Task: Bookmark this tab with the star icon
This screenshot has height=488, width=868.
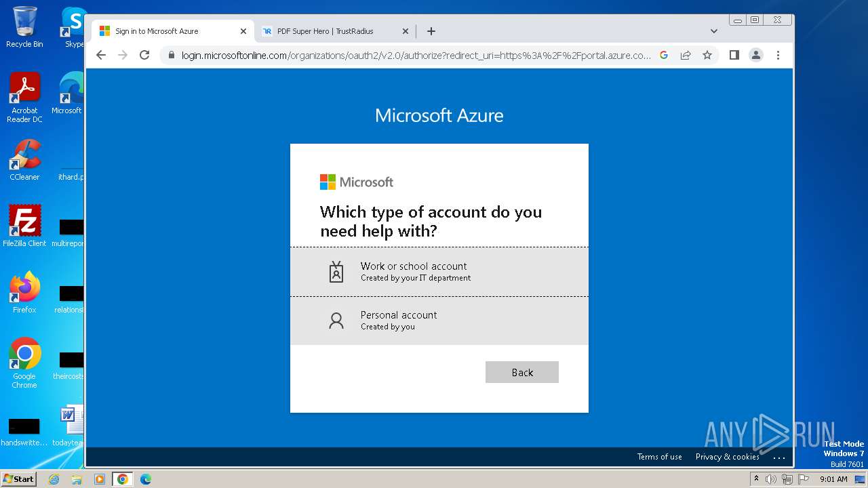Action: pyautogui.click(x=707, y=55)
